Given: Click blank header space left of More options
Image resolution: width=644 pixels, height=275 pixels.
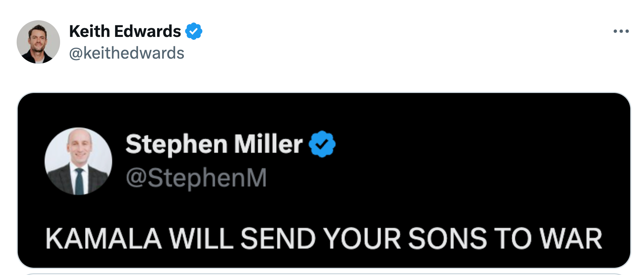Looking at the screenshot, I should [398, 40].
